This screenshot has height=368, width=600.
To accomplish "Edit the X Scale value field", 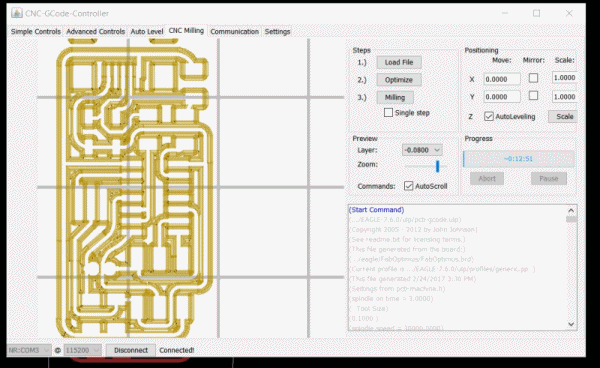I will [x=565, y=78].
